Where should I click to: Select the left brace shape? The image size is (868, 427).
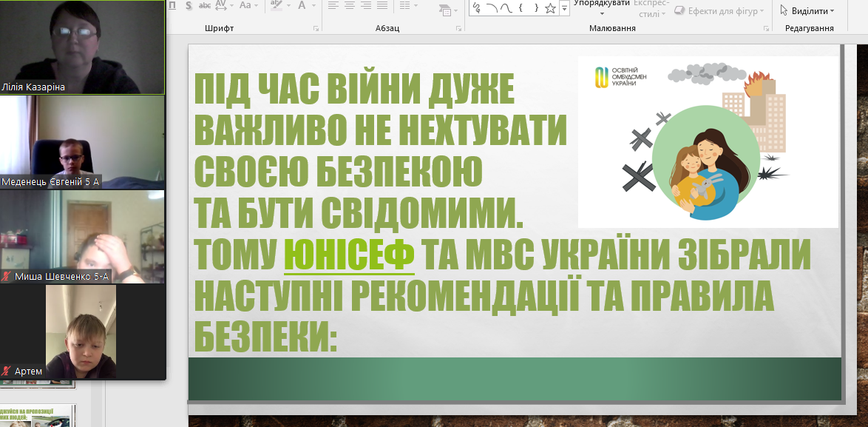point(521,7)
